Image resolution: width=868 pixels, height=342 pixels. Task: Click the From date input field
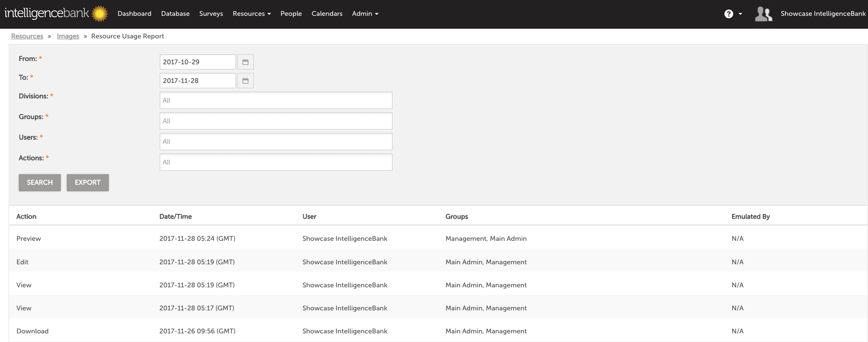pos(198,62)
